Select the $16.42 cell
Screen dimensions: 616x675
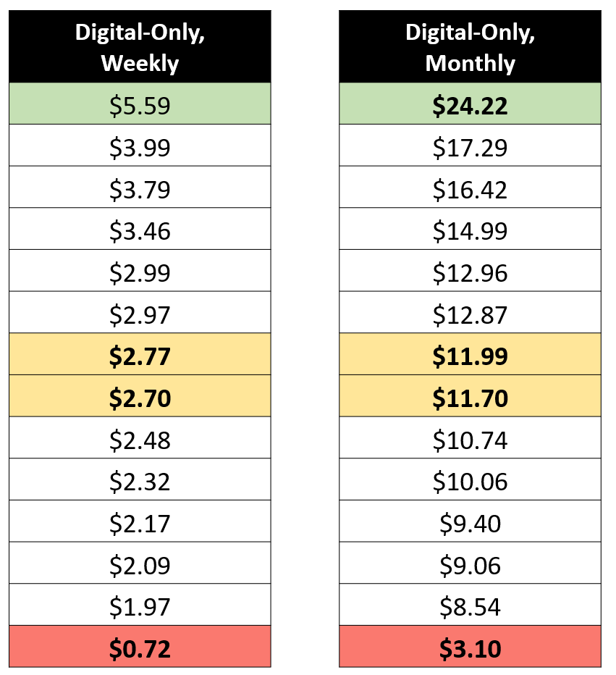(470, 190)
